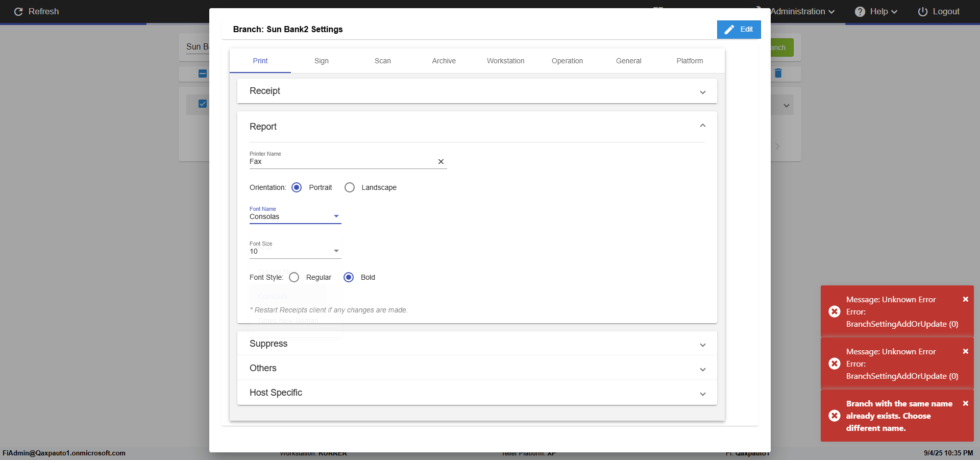Click the blue trash delete icon
The image size is (980, 460).
click(778, 74)
